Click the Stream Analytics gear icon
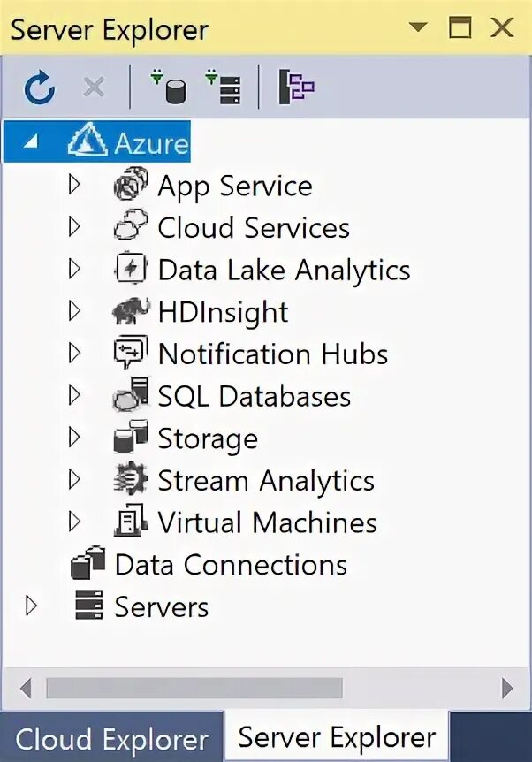Viewport: 532px width, 762px height. pos(131,481)
